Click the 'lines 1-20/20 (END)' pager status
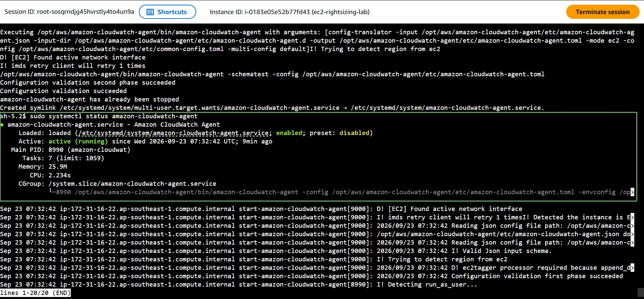Screen dimensions: 644x299 [35, 293]
